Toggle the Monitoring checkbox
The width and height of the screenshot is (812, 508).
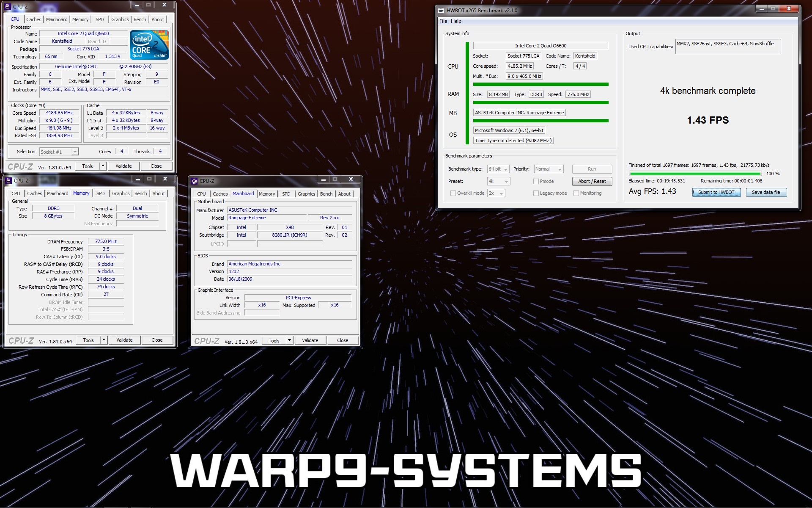click(x=576, y=193)
